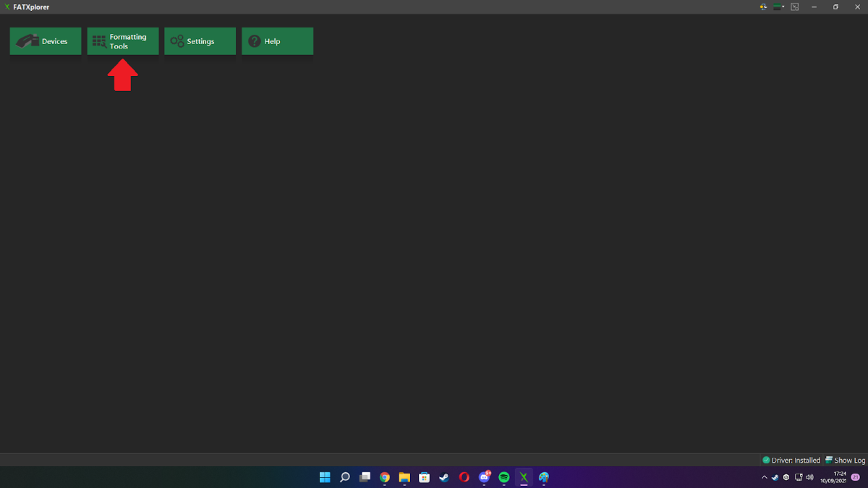Image resolution: width=868 pixels, height=488 pixels.
Task: Expand the hidden system tray icons chevron
Action: [x=765, y=477]
